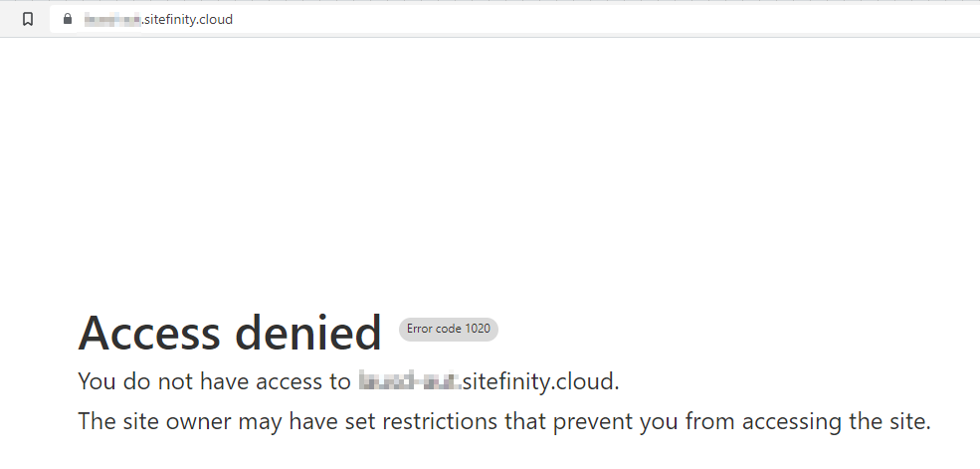The width and height of the screenshot is (980, 469).
Task: Click the "prevent you from" words
Action: [x=644, y=421]
